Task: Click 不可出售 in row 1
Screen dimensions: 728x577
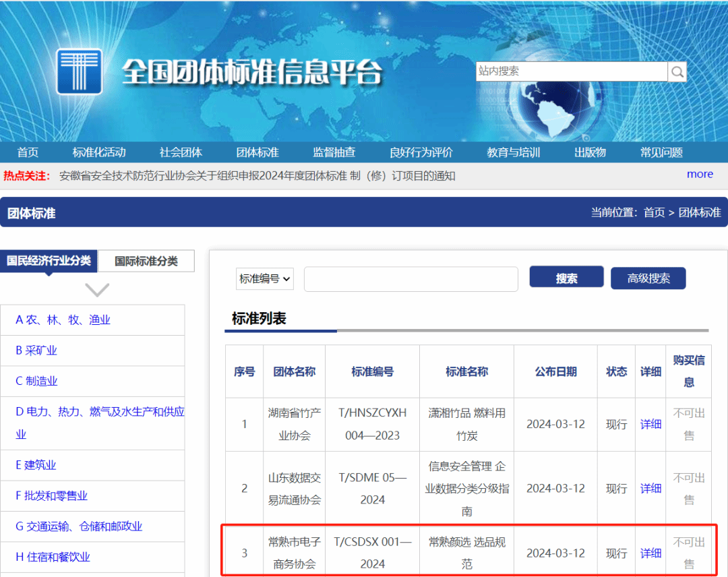Action: pos(689,424)
